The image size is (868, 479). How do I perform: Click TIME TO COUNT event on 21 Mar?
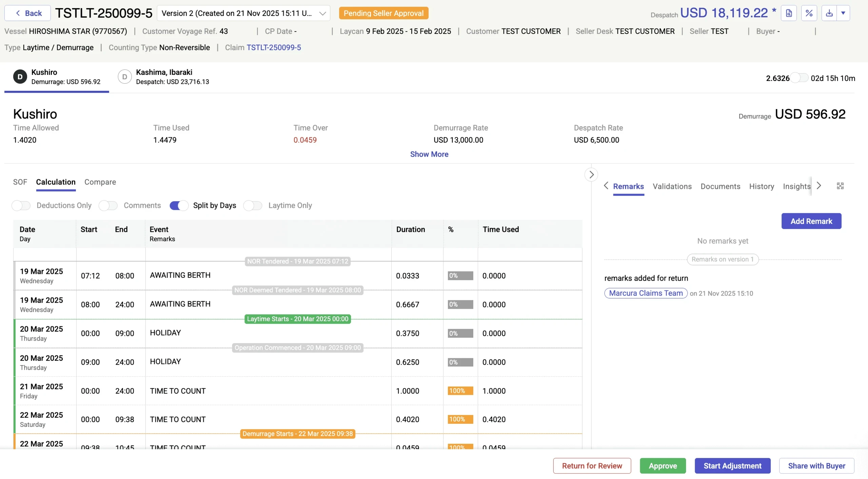(178, 391)
